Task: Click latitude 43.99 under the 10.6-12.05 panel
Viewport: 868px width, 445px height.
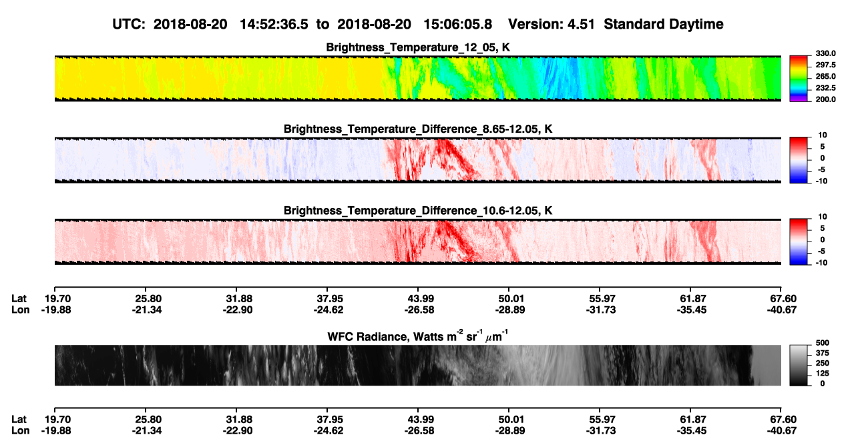Action: (418, 298)
